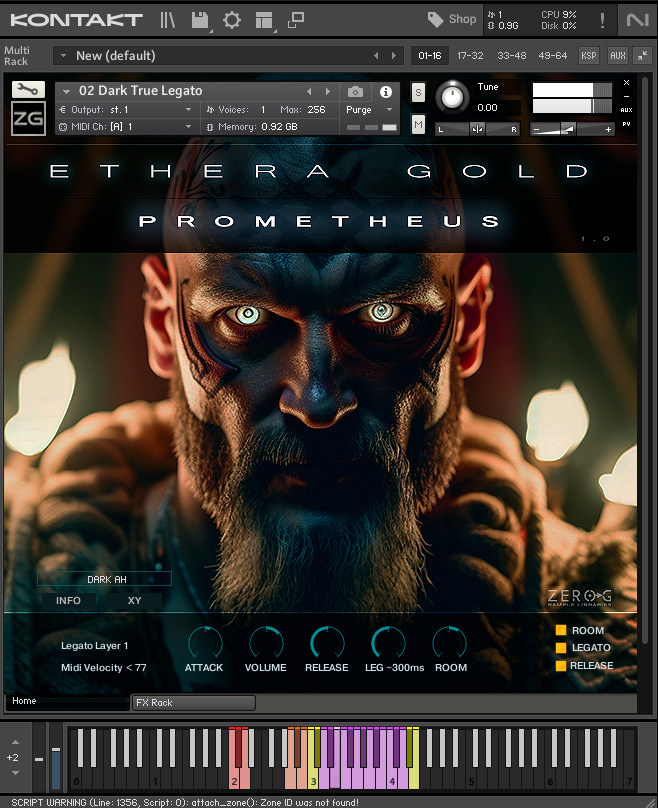Select the 17-32 rack page tab
The image size is (658, 808).
pos(472,56)
